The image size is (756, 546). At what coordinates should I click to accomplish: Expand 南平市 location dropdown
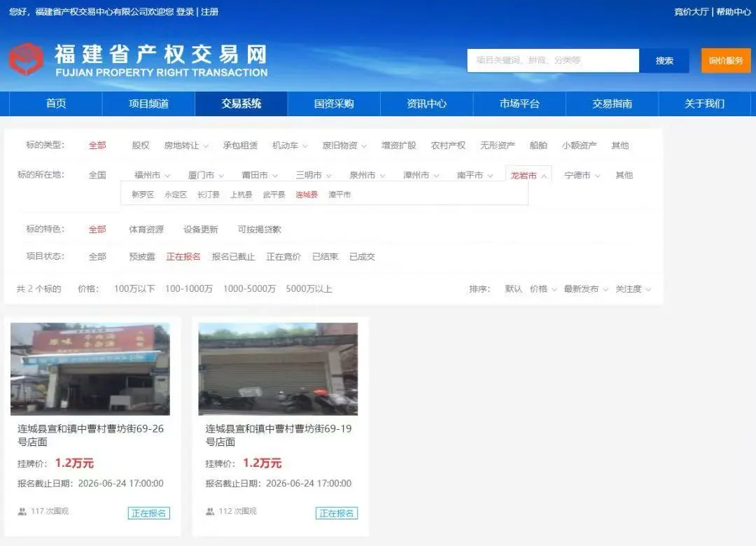(x=475, y=175)
